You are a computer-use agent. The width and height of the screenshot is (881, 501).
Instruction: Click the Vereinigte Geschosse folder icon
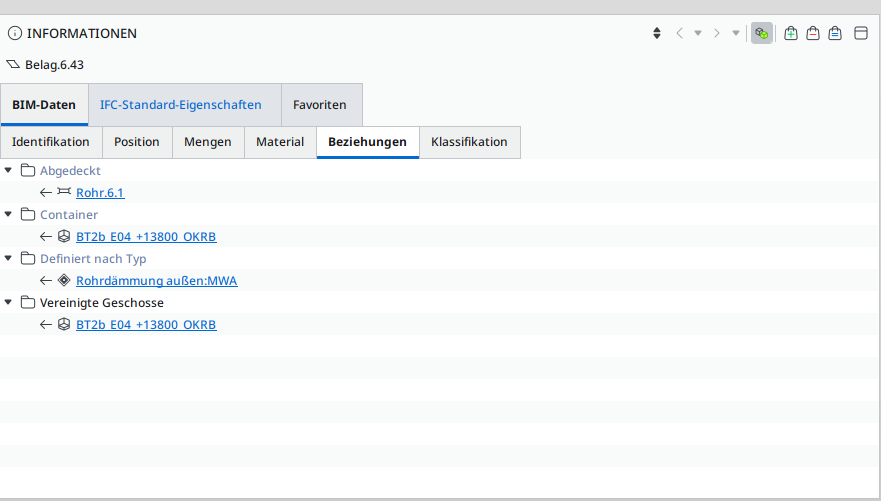[28, 303]
